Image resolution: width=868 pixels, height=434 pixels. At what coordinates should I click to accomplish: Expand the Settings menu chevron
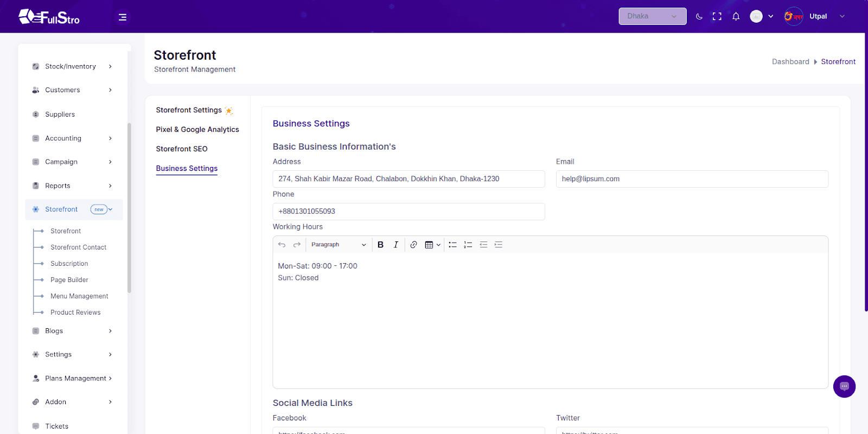[110, 354]
